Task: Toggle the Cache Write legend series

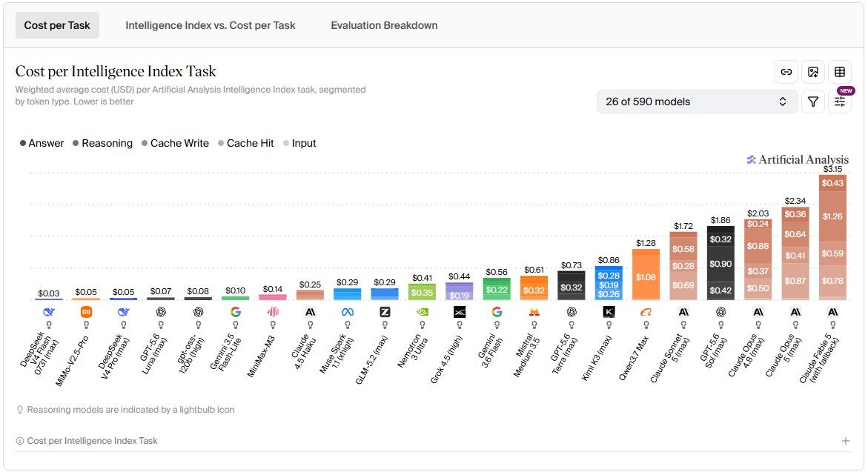Action: tap(175, 143)
